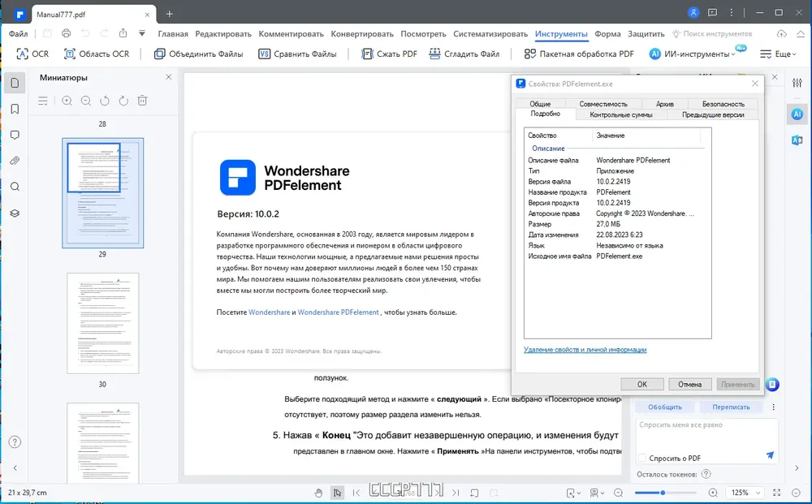
Task: Zoom in thumbnails with plus magnifier
Action: 67,101
